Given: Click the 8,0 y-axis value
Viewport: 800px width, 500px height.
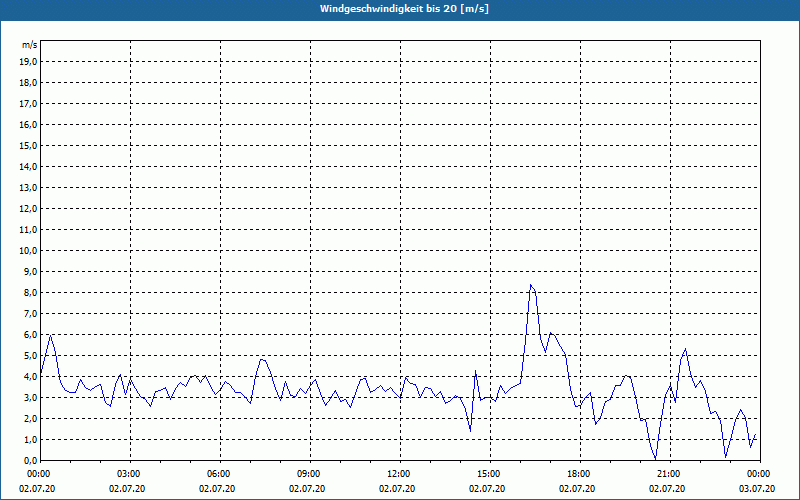Looking at the screenshot, I should click(30, 292).
